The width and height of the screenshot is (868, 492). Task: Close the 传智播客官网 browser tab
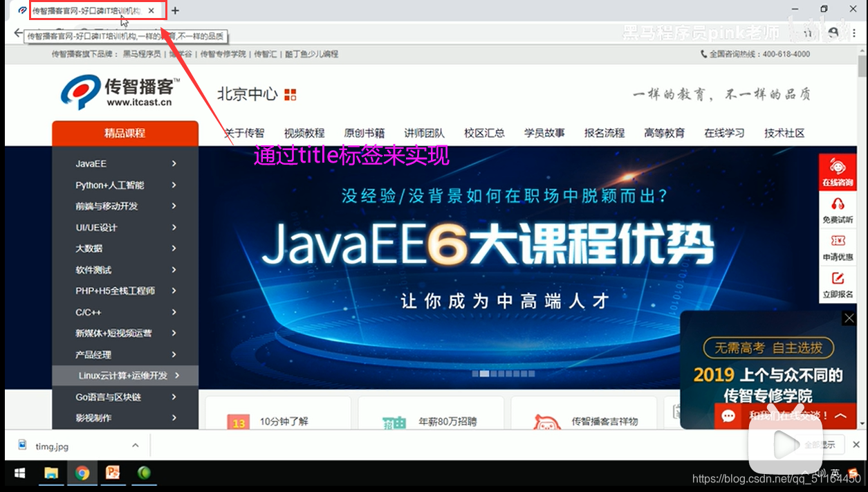click(x=151, y=10)
